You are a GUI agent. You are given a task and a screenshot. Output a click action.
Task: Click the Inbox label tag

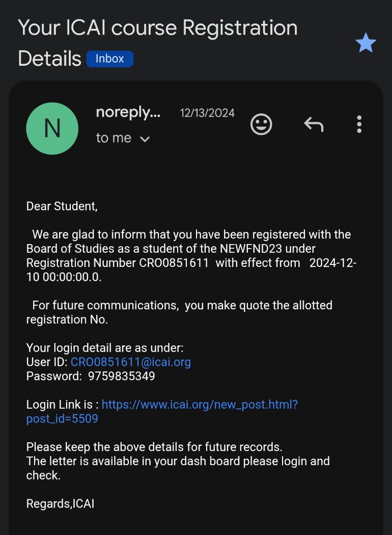pyautogui.click(x=109, y=59)
